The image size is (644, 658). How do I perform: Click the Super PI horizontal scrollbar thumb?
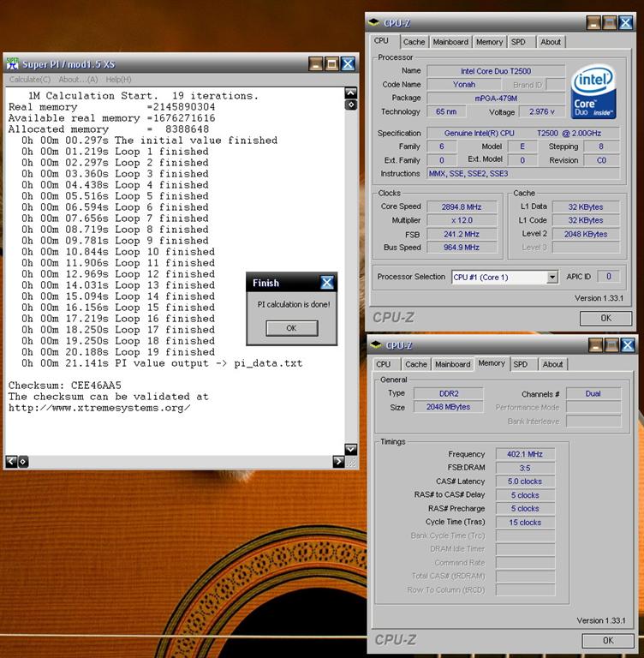(23, 462)
